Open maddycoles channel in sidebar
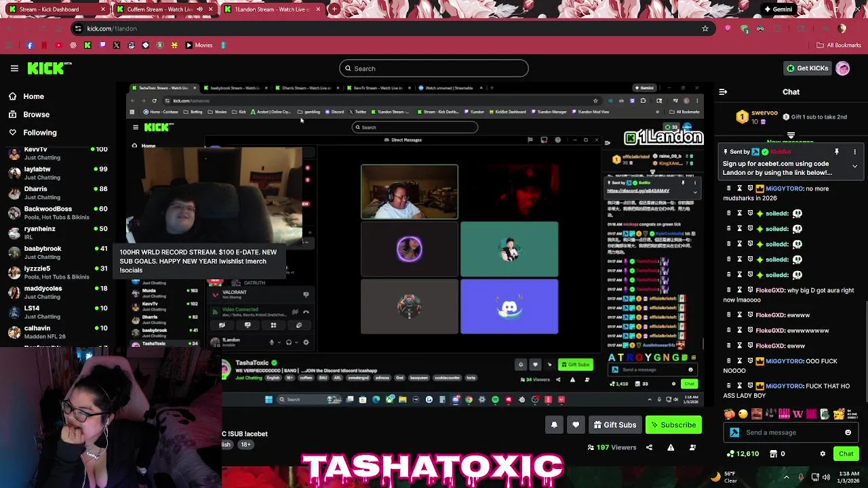This screenshot has height=488, width=868. 58,292
